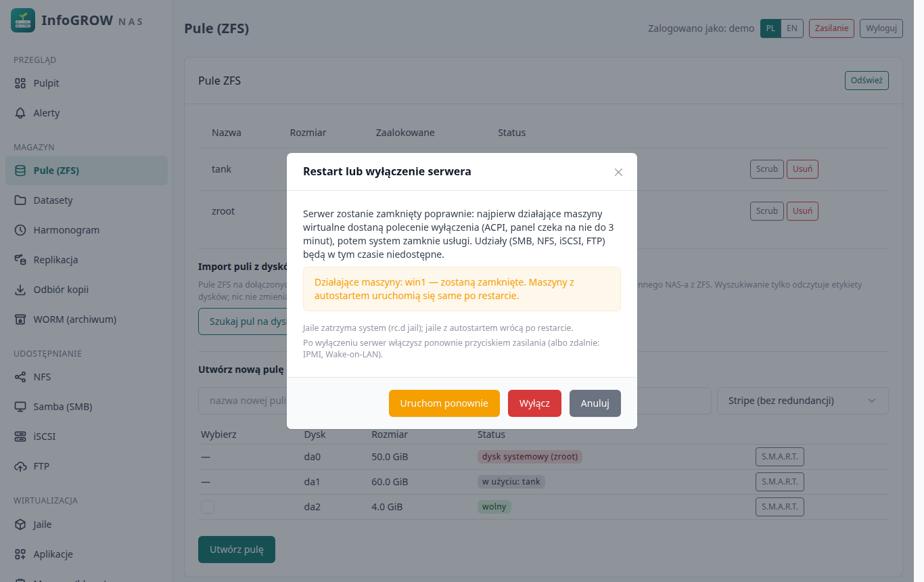This screenshot has width=924, height=582.
Task: Switch interface language to EN
Action: coord(791,28)
